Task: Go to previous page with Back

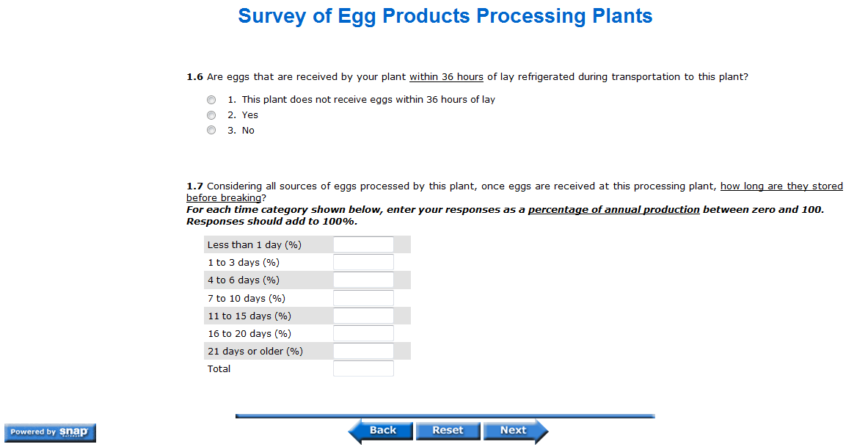Action: (381, 431)
